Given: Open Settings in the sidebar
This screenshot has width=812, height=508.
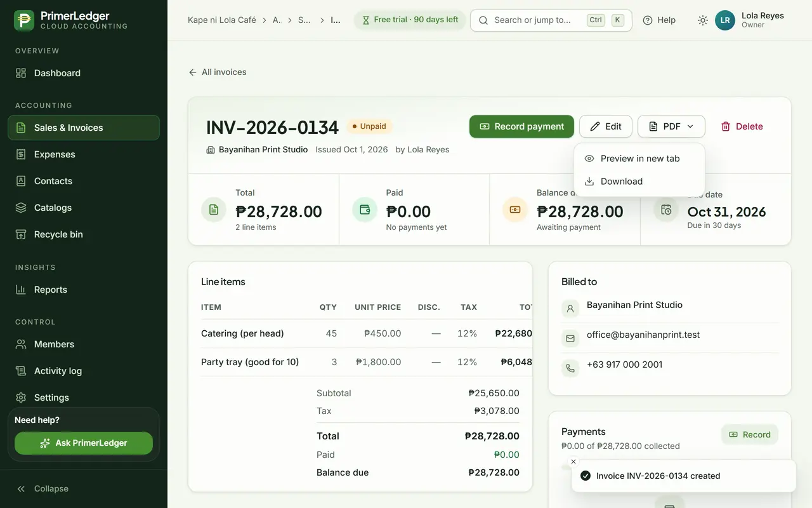Looking at the screenshot, I should [x=84, y=398].
